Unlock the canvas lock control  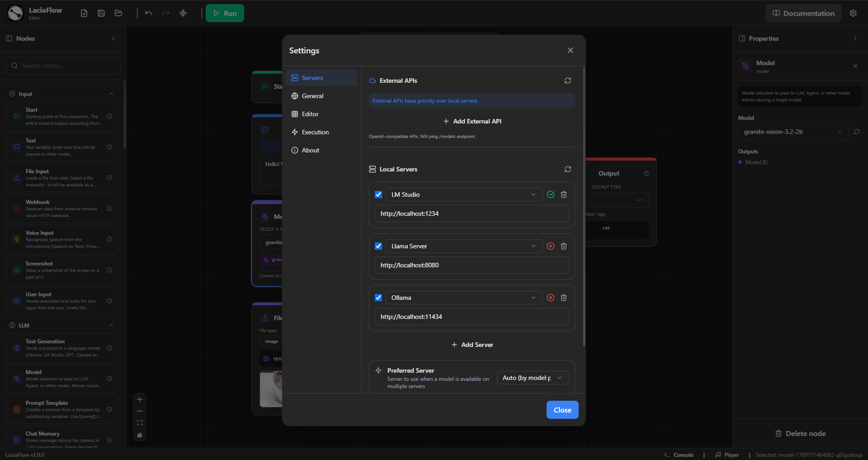(x=139, y=435)
